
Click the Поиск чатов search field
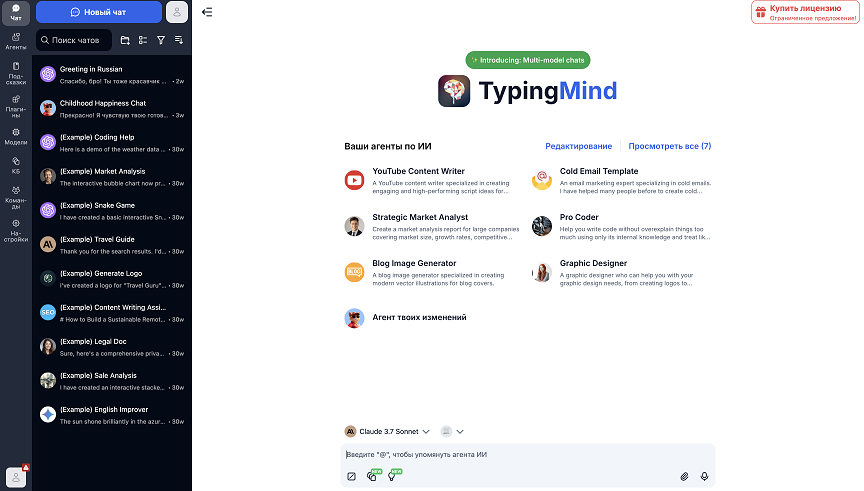pos(74,40)
